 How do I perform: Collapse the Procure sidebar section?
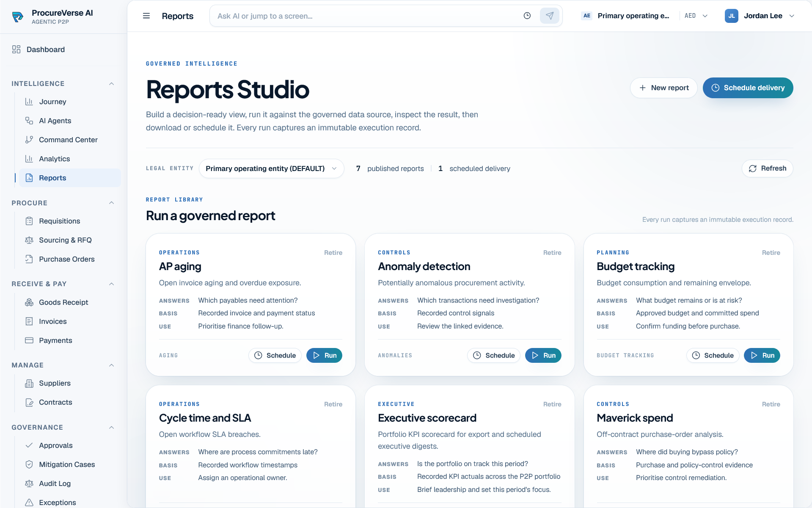(x=112, y=203)
